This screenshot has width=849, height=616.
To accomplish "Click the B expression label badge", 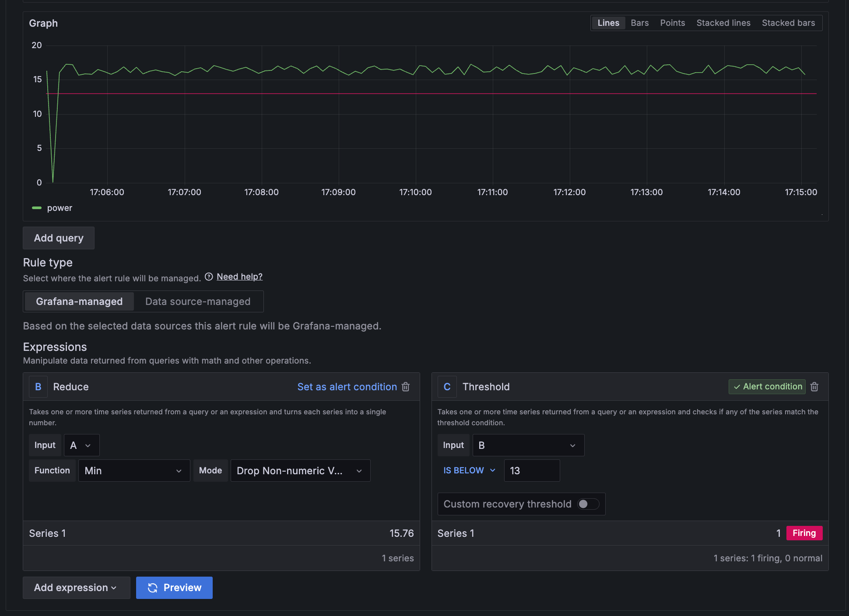I will tap(38, 387).
